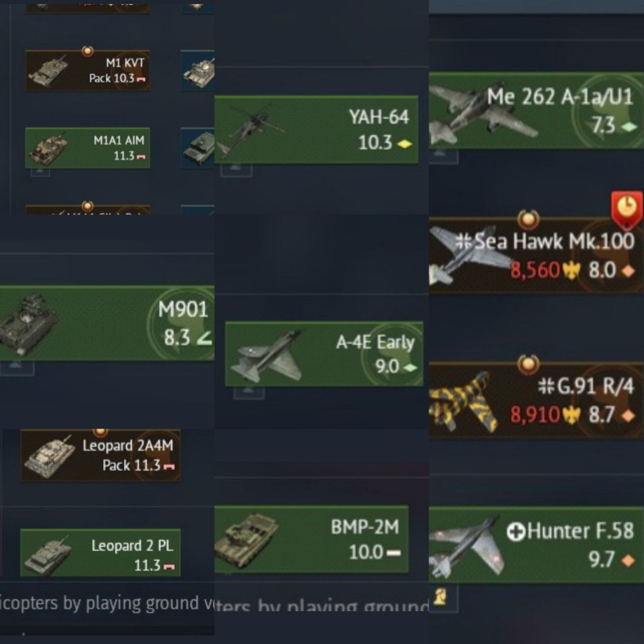644x644 pixels.
Task: Click the squadron icon below Hunter F.58
Action: [x=440, y=597]
